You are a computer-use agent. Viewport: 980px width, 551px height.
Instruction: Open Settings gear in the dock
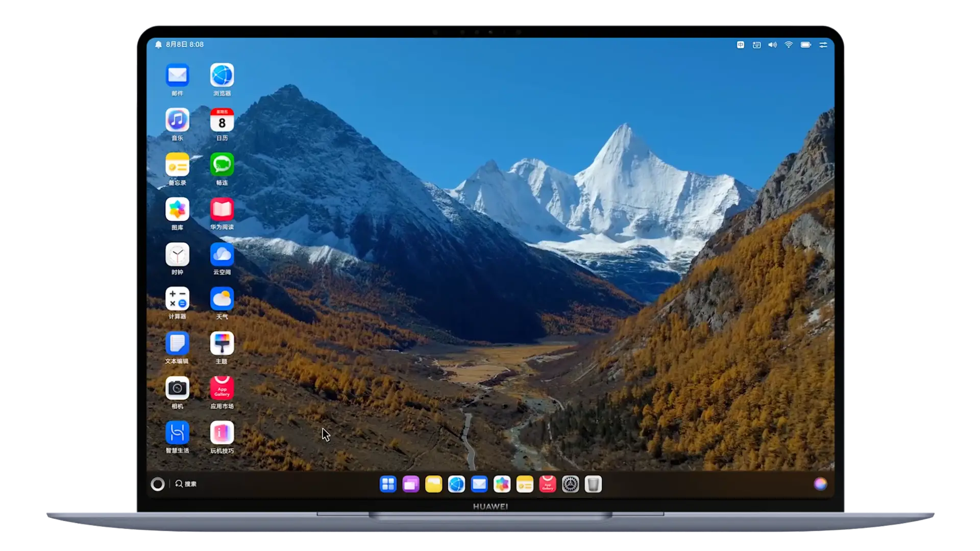570,484
